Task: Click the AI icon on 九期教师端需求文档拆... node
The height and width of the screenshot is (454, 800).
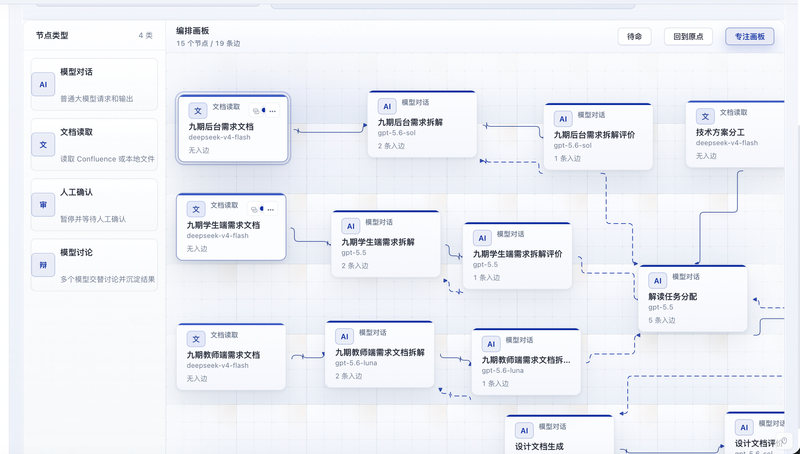Action: click(x=491, y=344)
